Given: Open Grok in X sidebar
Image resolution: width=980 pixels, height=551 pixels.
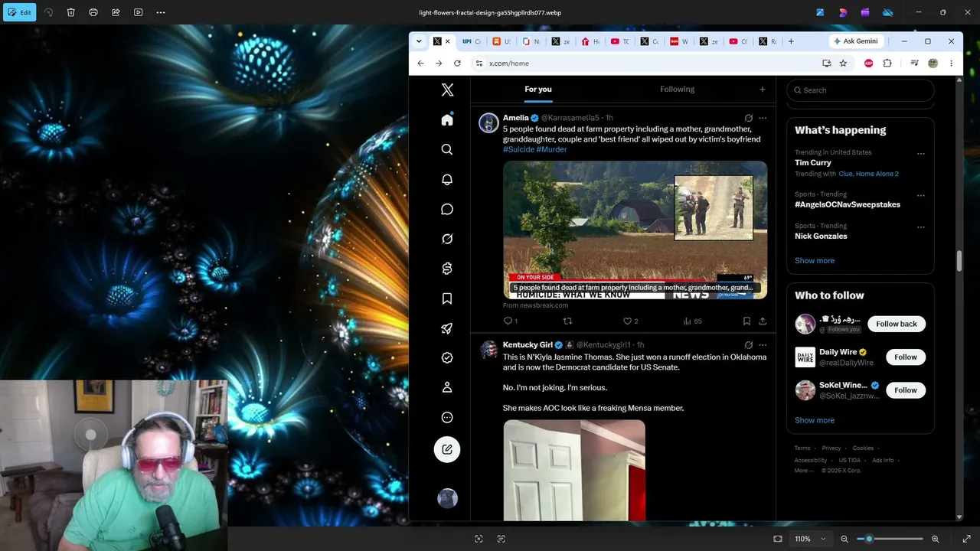Looking at the screenshot, I should [447, 240].
